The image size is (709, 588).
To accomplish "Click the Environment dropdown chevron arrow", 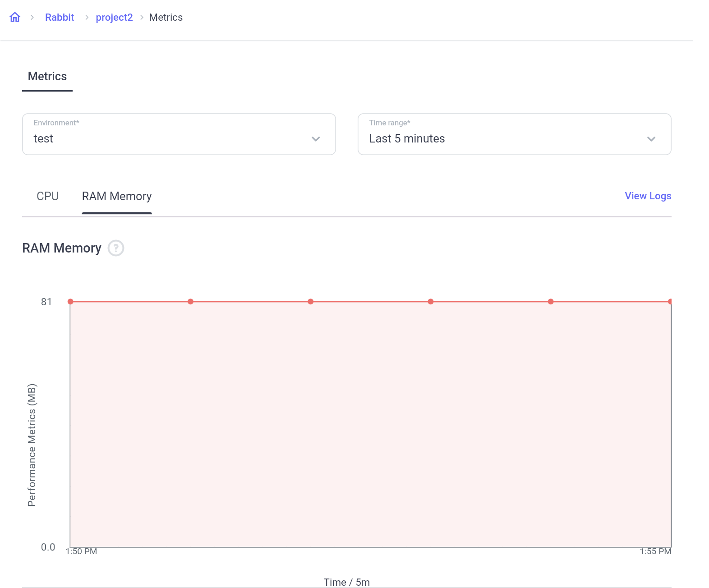I will click(x=316, y=139).
